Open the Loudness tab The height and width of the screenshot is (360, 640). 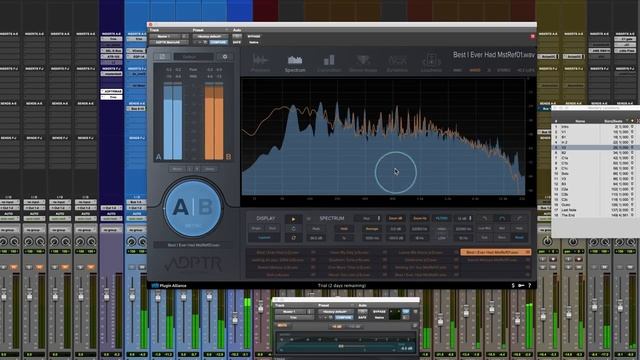pyautogui.click(x=431, y=64)
